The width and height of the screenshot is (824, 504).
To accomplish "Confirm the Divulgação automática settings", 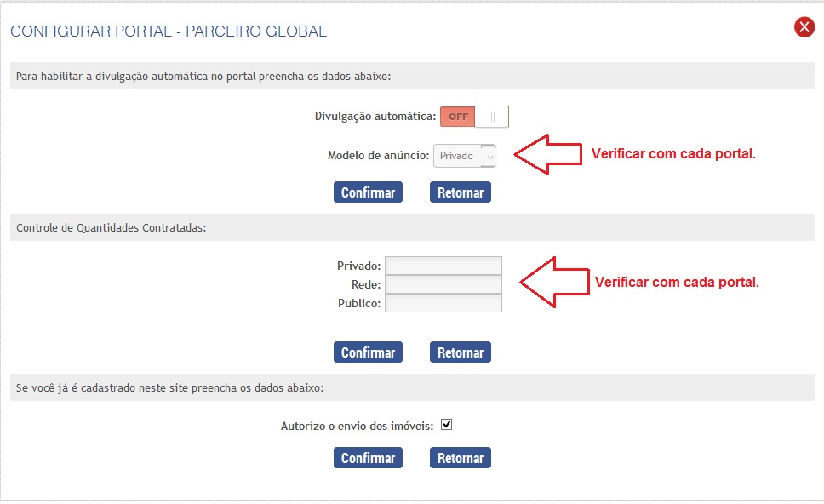I will coord(368,192).
